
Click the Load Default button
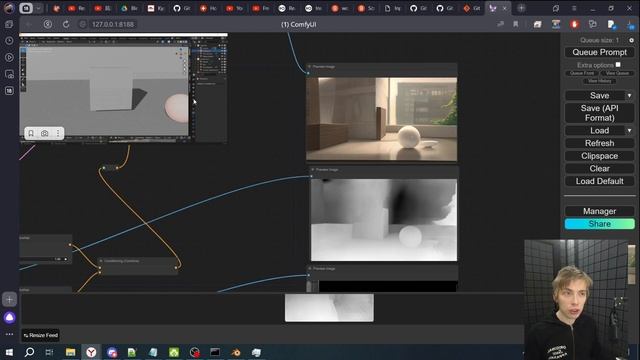pos(599,181)
